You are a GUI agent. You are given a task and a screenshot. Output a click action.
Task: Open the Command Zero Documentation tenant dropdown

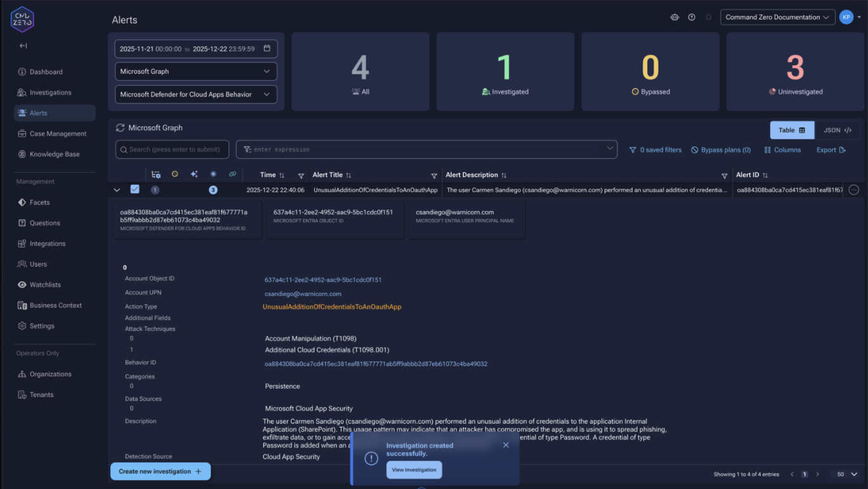coord(777,17)
